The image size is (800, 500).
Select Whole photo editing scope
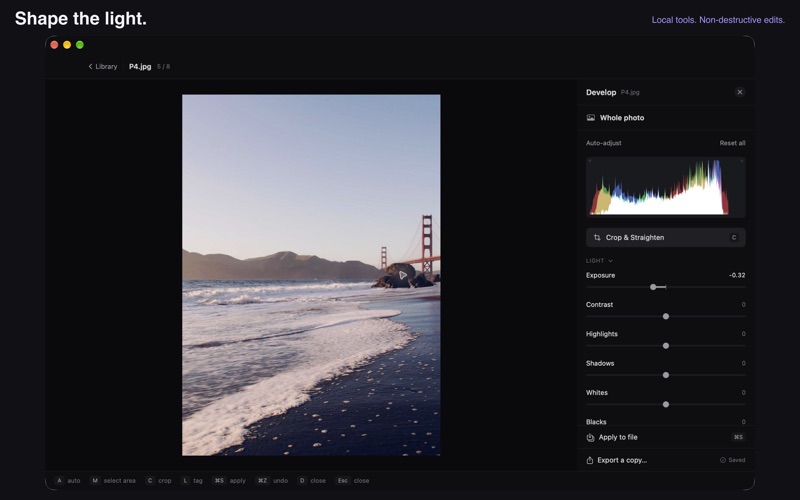[665, 118]
